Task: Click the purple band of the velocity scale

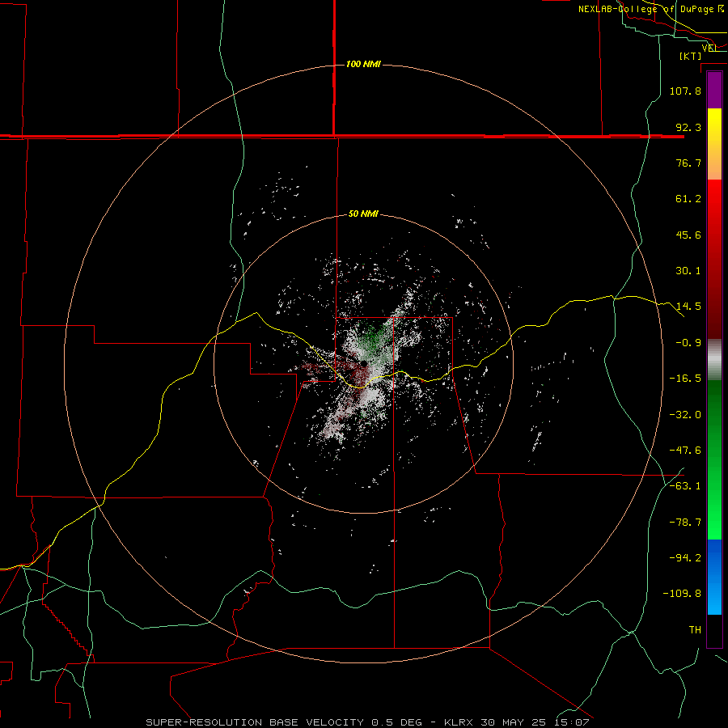Action: pyautogui.click(x=714, y=90)
